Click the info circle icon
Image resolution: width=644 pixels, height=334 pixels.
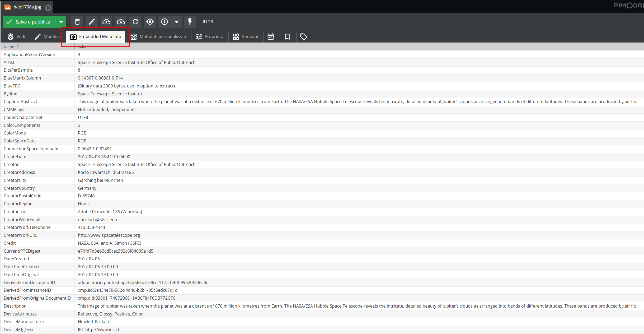[x=164, y=22]
